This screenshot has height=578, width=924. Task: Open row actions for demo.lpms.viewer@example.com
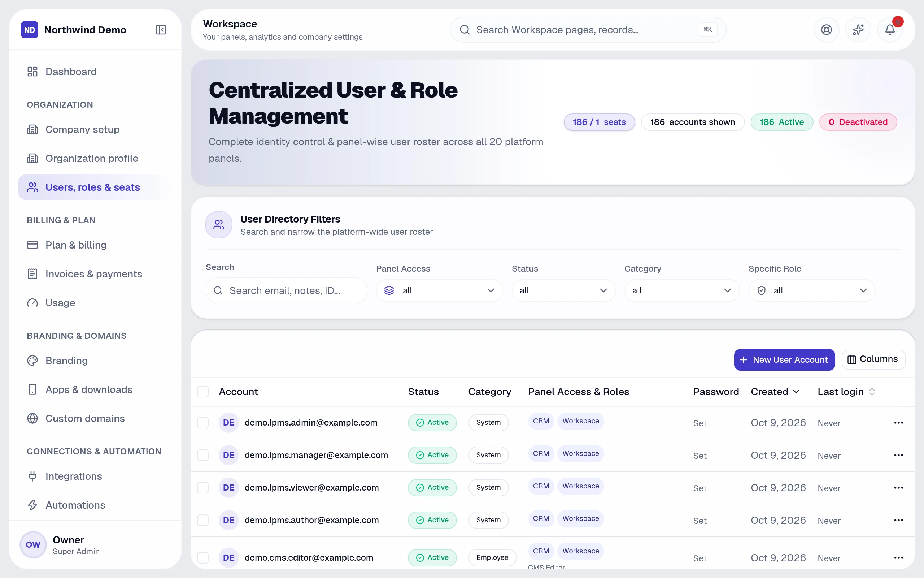click(898, 487)
